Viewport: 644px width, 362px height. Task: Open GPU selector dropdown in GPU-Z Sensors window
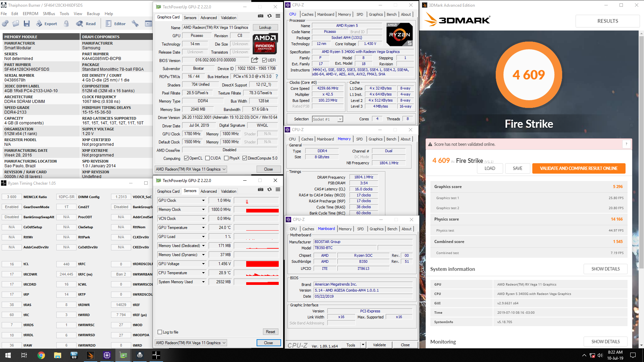click(x=191, y=343)
